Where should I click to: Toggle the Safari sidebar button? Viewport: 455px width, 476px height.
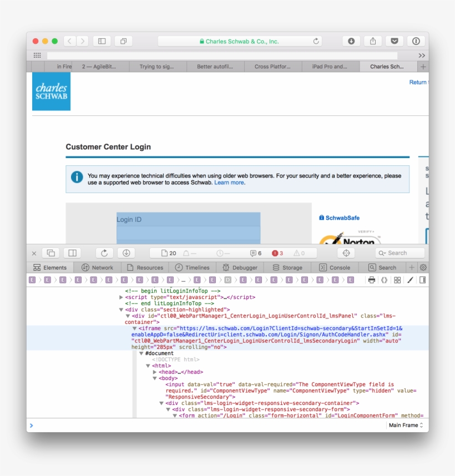point(102,41)
